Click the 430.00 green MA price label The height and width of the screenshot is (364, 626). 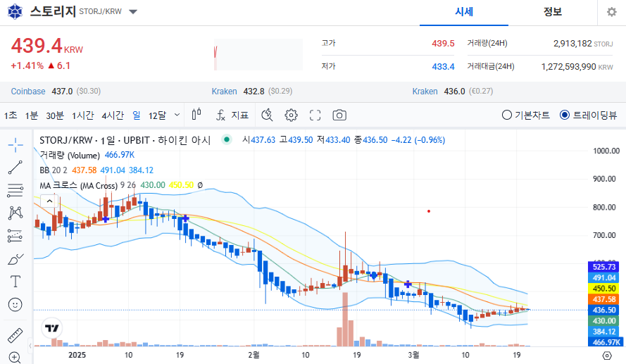[604, 321]
